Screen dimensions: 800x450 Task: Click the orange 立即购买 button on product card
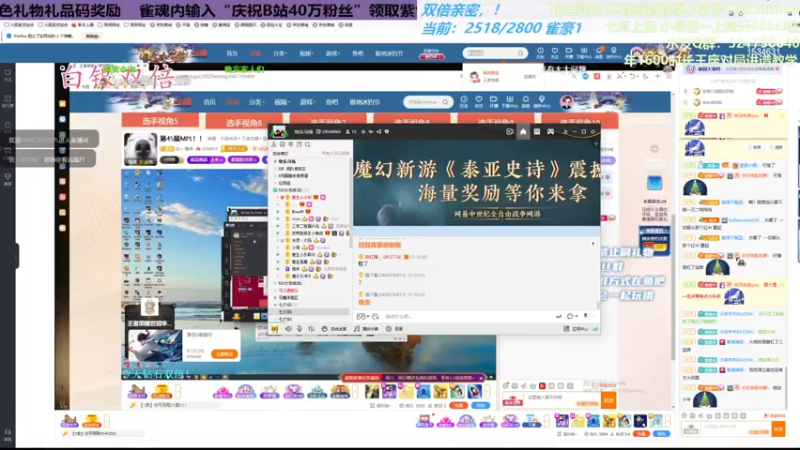(x=224, y=354)
